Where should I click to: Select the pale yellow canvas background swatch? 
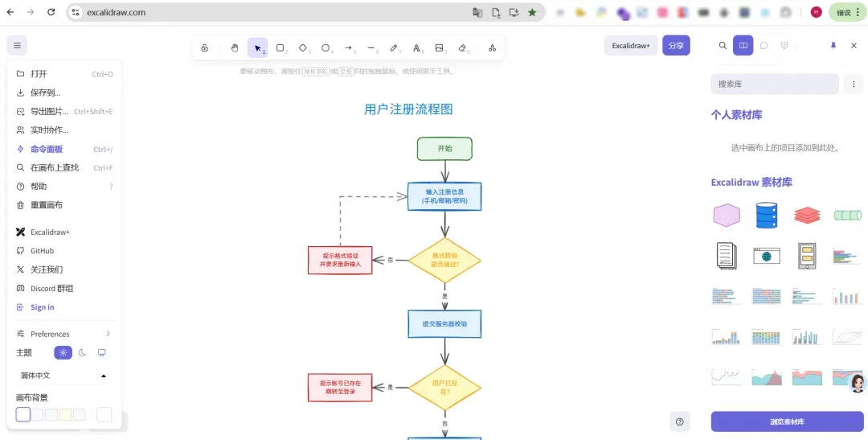click(65, 414)
